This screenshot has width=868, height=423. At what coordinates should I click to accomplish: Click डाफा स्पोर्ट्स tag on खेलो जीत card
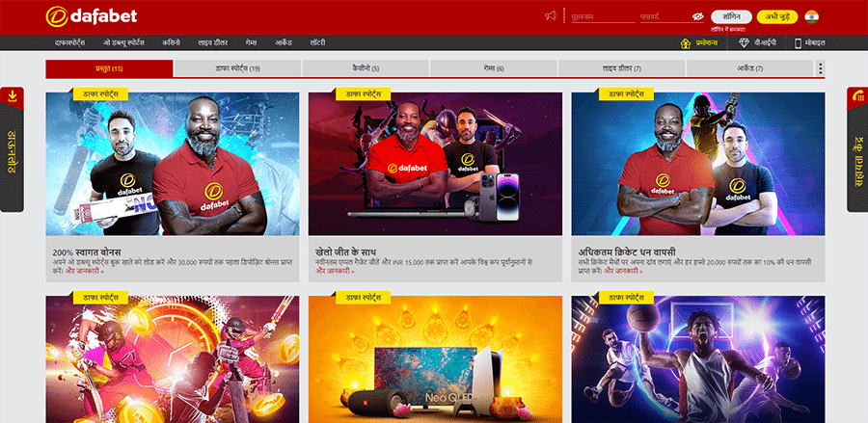click(x=364, y=94)
